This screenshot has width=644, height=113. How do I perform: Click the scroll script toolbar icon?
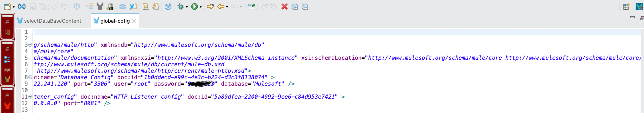(x=146, y=7)
